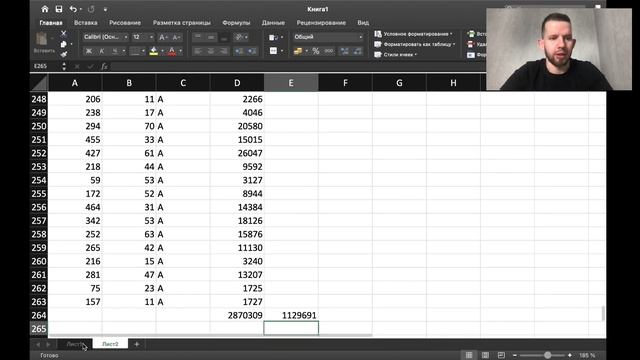Add a new sheet with plus button
This screenshot has width=640, height=360.
137,344
